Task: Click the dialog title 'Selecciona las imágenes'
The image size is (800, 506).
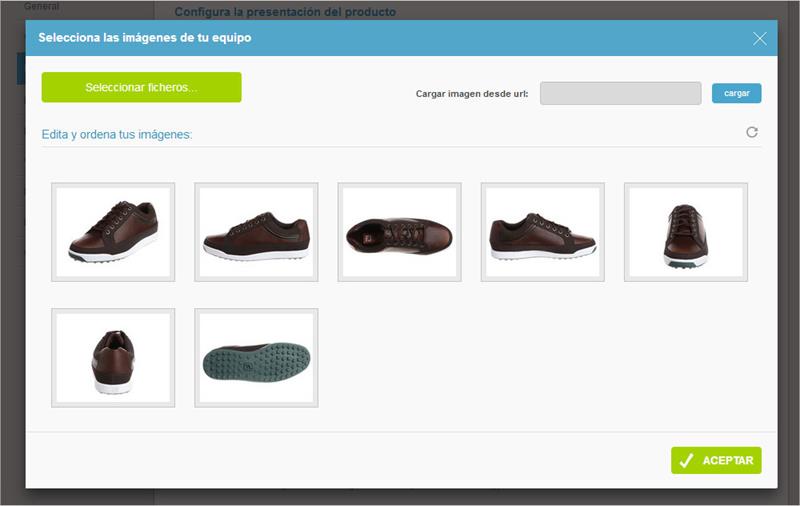Action: (x=144, y=38)
